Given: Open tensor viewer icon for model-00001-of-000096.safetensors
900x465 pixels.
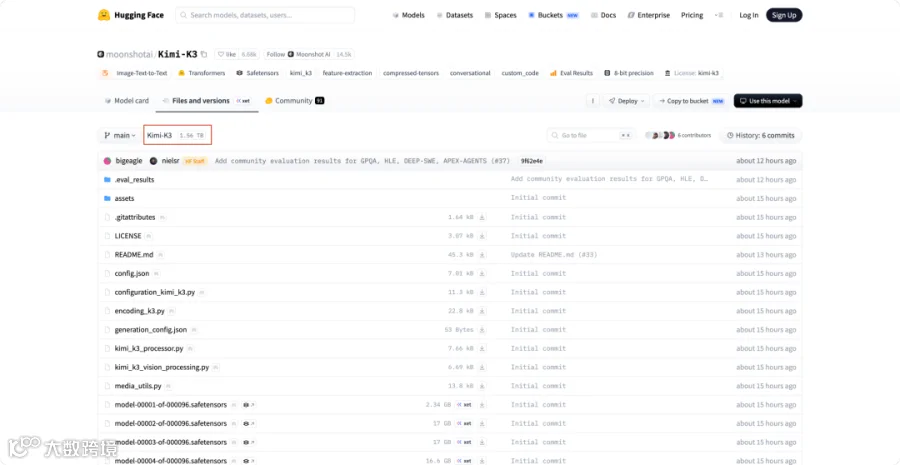Looking at the screenshot, I should click(x=249, y=405).
